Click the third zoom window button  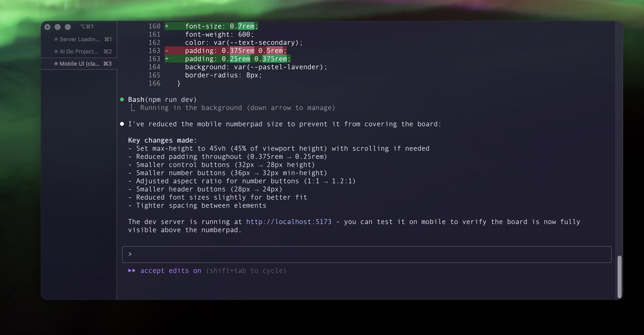point(68,27)
